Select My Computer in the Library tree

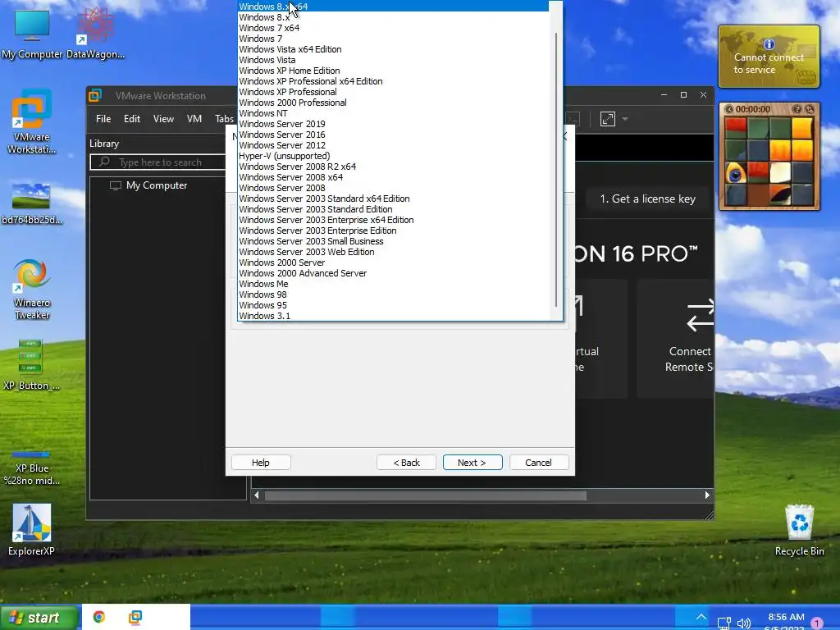coord(157,185)
